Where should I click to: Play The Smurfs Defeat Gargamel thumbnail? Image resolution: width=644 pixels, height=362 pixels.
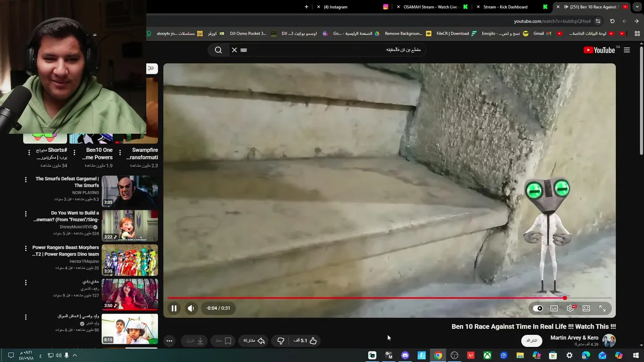(x=130, y=192)
